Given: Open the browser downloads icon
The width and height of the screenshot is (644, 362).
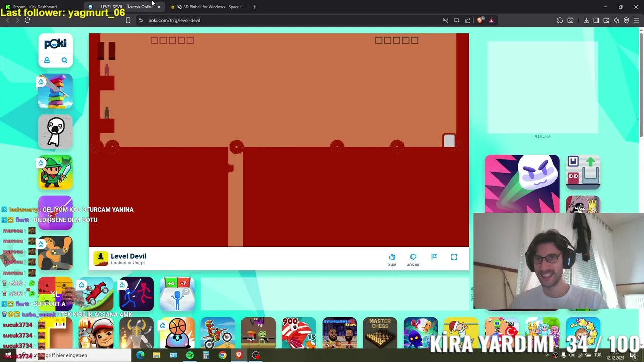Looking at the screenshot, I should pos(586,20).
